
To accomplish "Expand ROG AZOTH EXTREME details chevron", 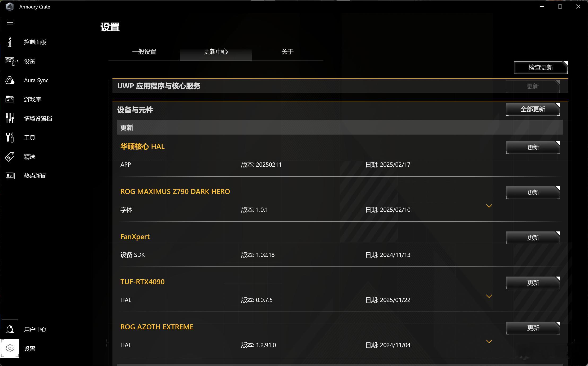I will (x=489, y=341).
